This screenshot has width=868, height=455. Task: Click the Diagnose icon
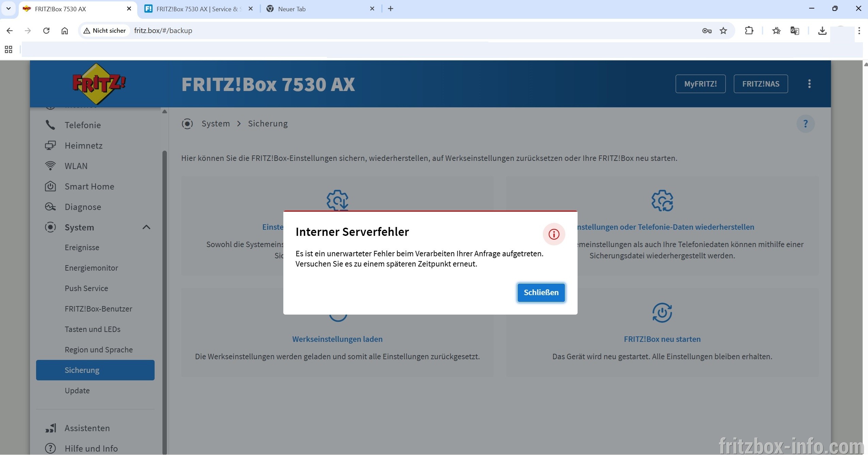[50, 207]
